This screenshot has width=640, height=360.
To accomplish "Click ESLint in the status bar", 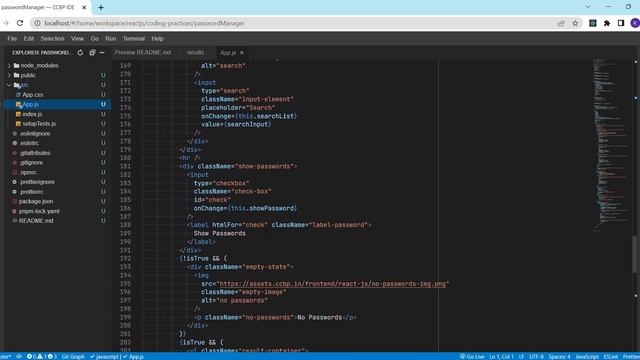I will pos(611,357).
